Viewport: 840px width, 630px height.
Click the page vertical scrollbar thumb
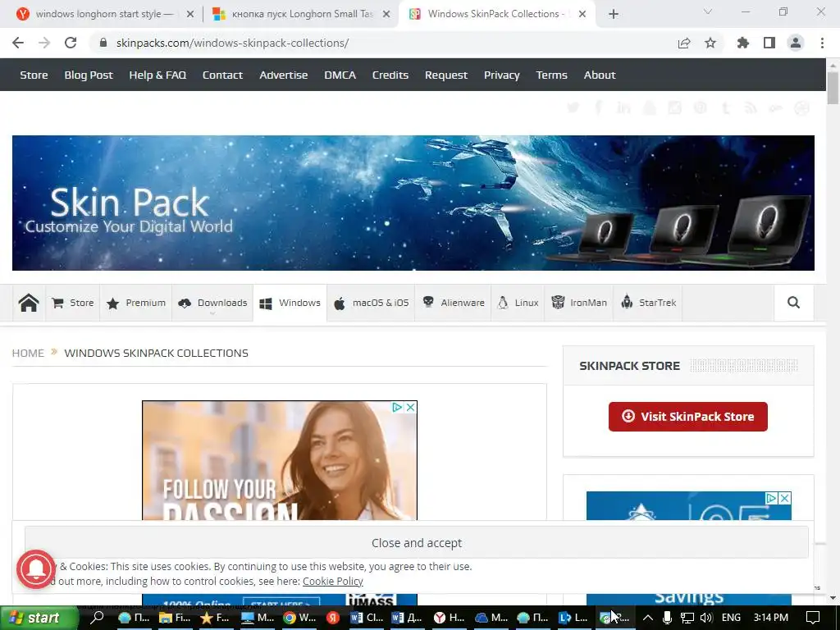(833, 88)
